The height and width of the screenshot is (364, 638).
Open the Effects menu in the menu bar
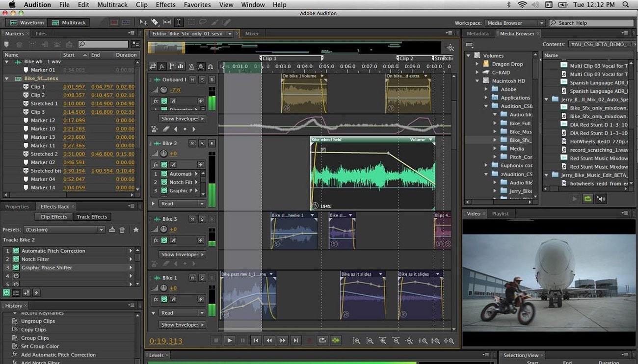click(165, 5)
